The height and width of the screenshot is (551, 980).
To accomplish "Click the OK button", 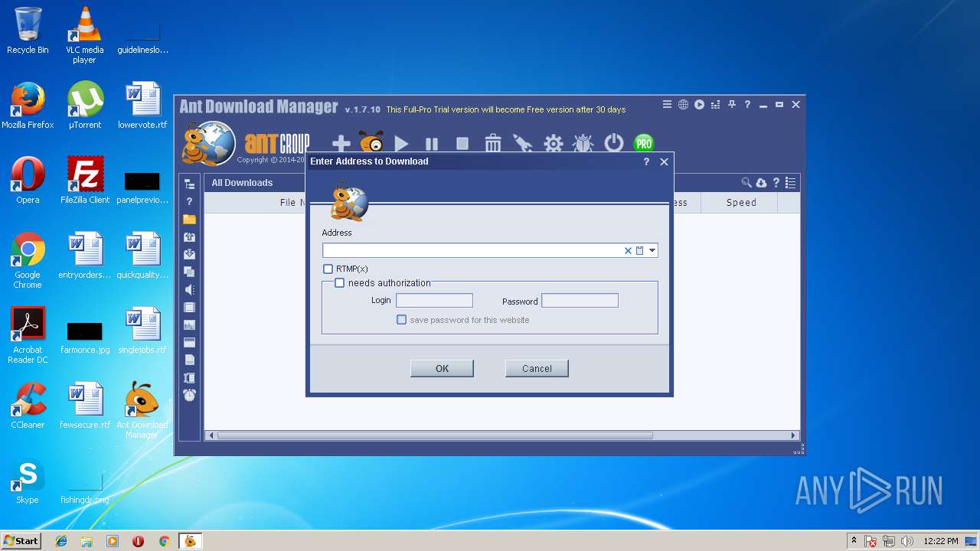I will point(442,368).
